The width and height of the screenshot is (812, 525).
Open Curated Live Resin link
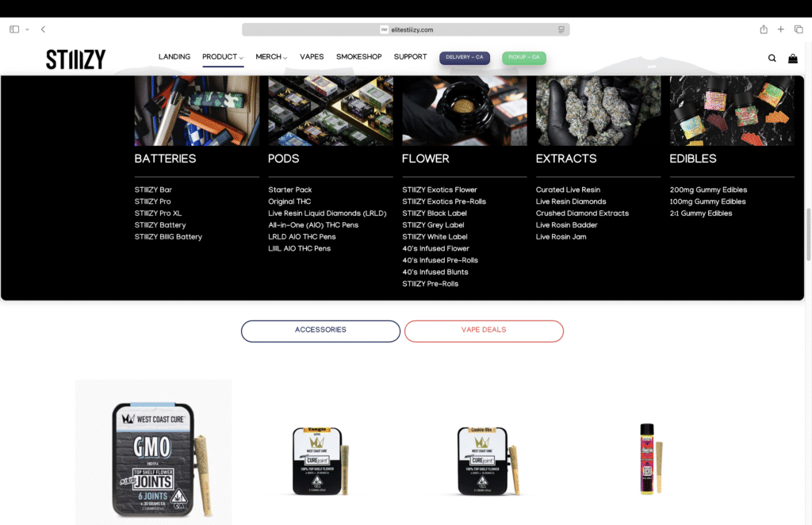[x=568, y=190]
